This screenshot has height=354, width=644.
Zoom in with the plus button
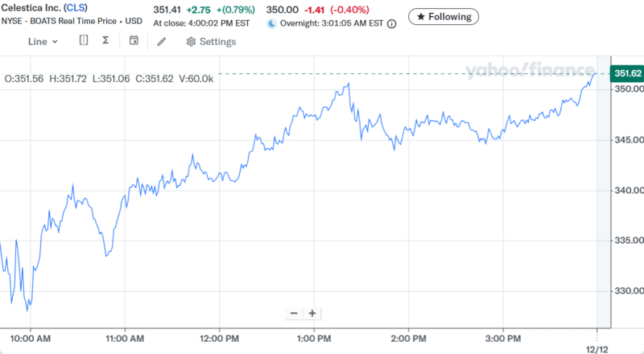pyautogui.click(x=312, y=313)
